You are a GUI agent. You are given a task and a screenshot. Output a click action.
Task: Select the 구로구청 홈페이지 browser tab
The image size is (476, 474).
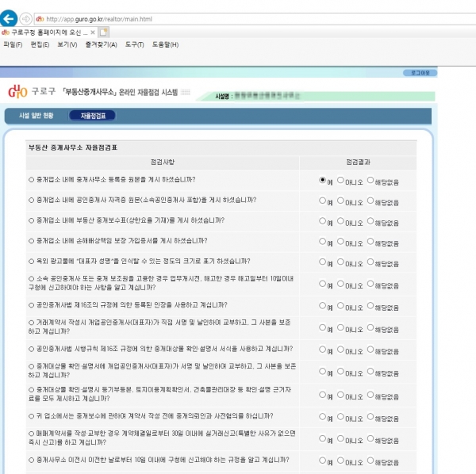[48, 32]
